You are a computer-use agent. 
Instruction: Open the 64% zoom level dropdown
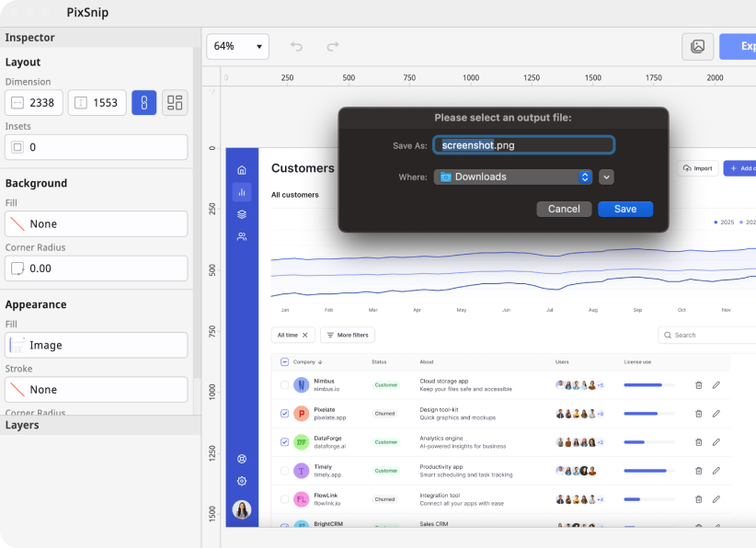pos(237,46)
